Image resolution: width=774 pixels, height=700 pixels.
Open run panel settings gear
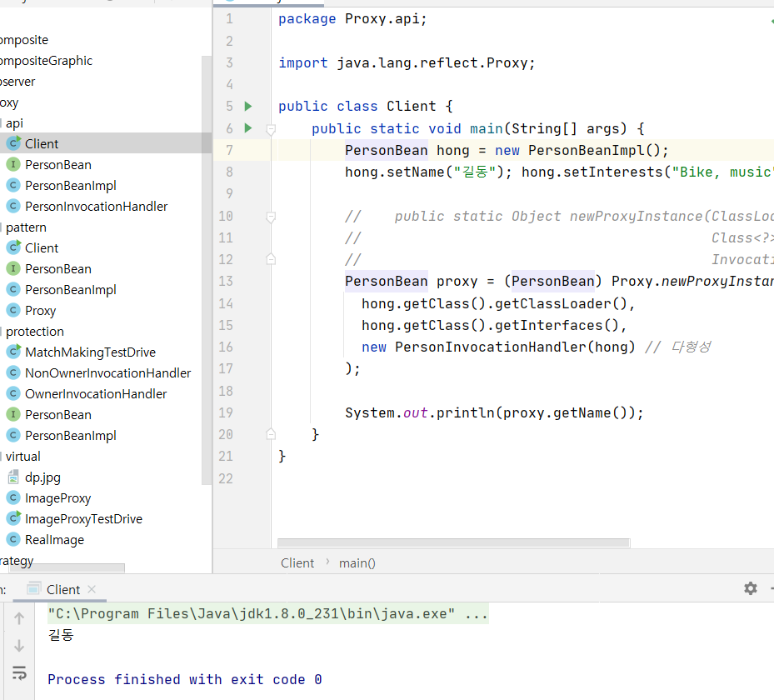[751, 588]
